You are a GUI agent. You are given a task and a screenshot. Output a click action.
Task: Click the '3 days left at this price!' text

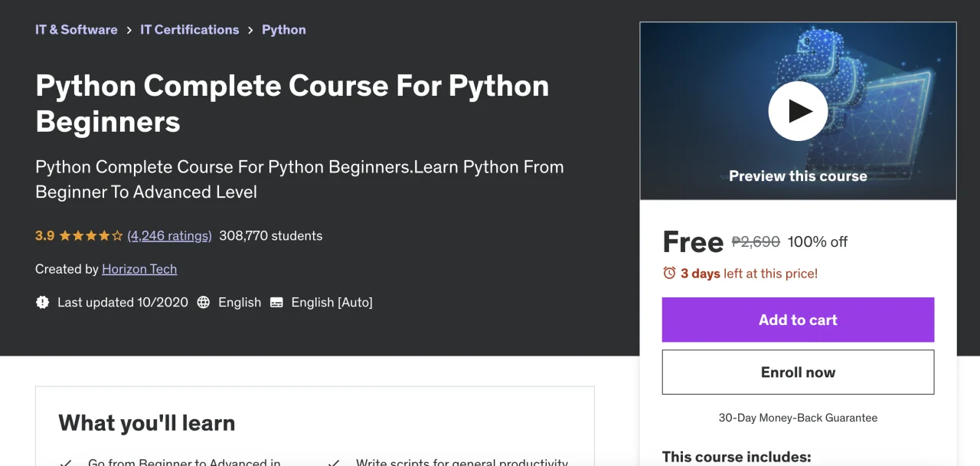[749, 273]
